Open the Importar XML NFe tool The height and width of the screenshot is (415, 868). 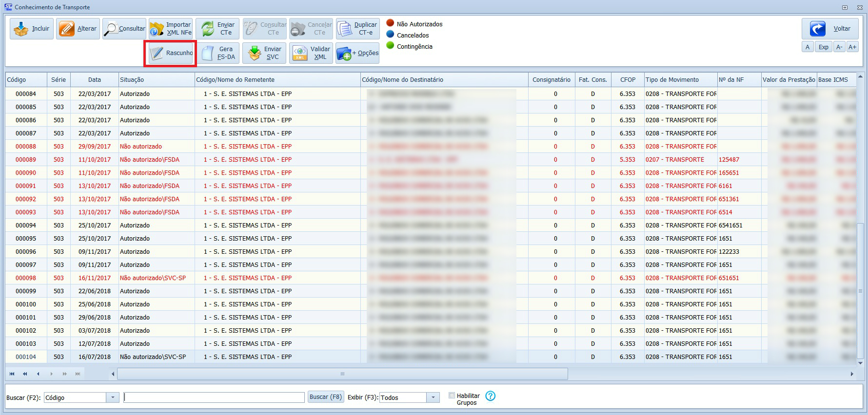pos(171,29)
